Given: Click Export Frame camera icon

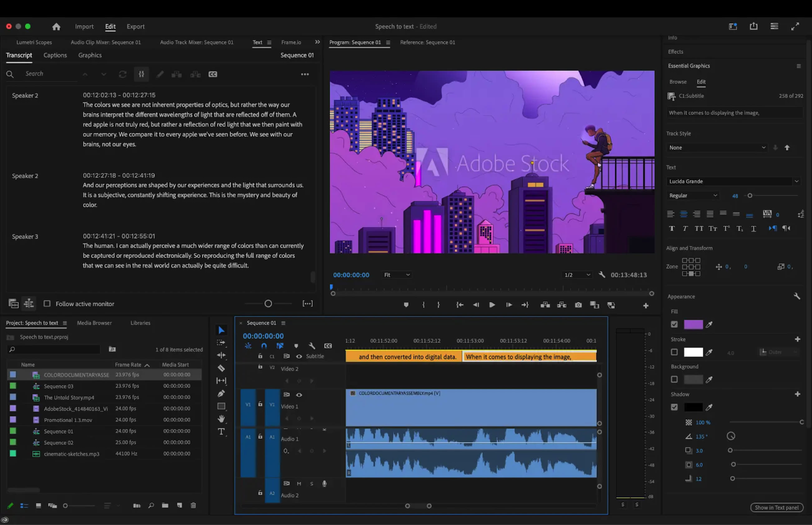Looking at the screenshot, I should pos(578,305).
